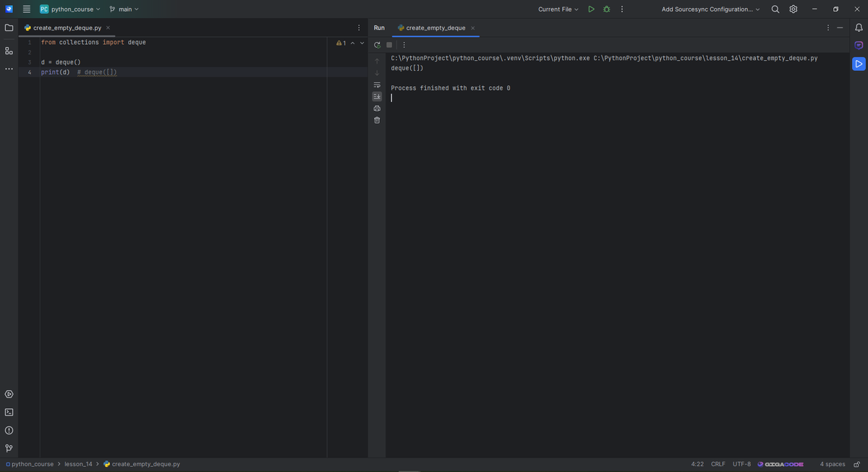This screenshot has width=868, height=472.
Task: Click 'd = deque()' code line
Action: pos(61,62)
